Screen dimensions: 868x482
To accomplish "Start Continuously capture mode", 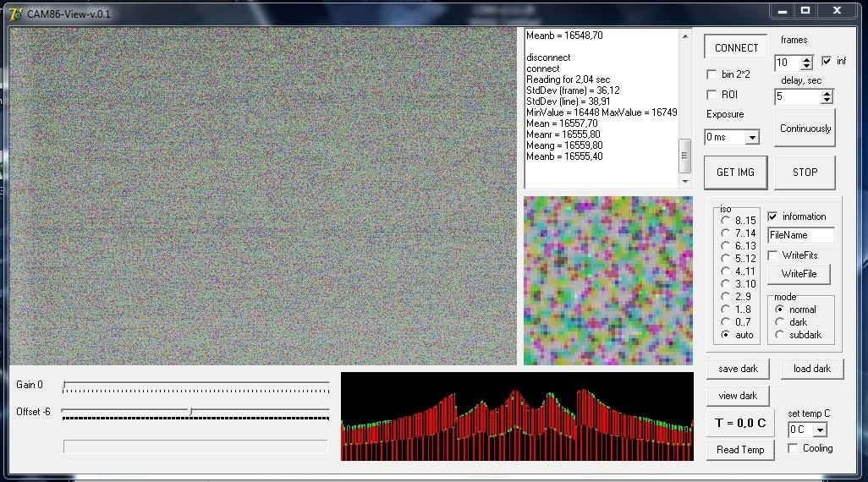I will [805, 129].
